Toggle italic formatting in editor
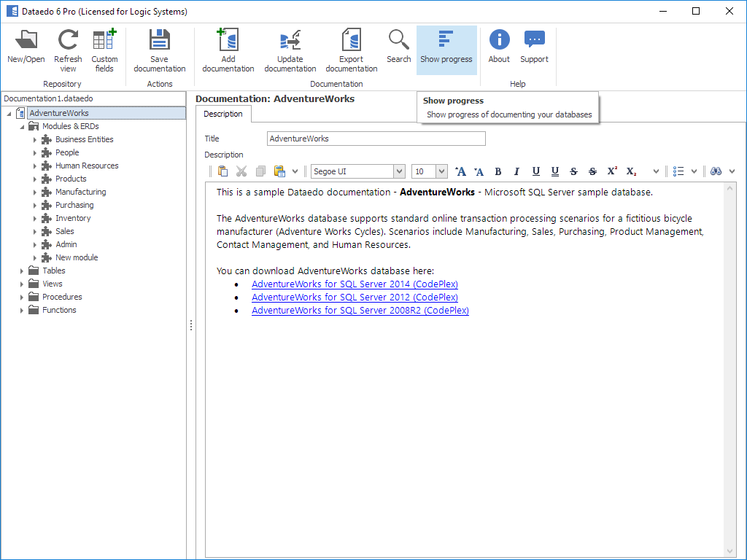 pos(517,171)
